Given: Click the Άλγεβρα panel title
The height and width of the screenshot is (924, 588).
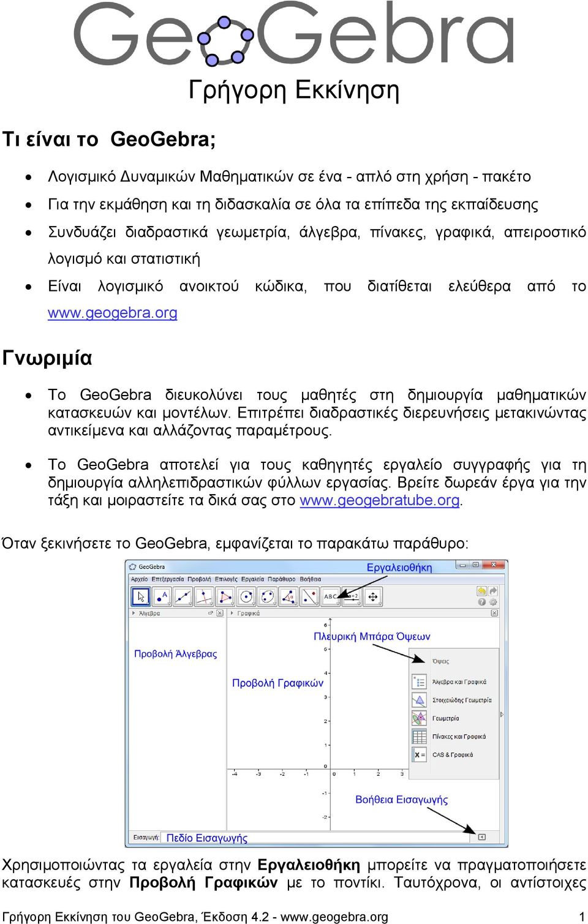Looking at the screenshot, I should [x=149, y=613].
